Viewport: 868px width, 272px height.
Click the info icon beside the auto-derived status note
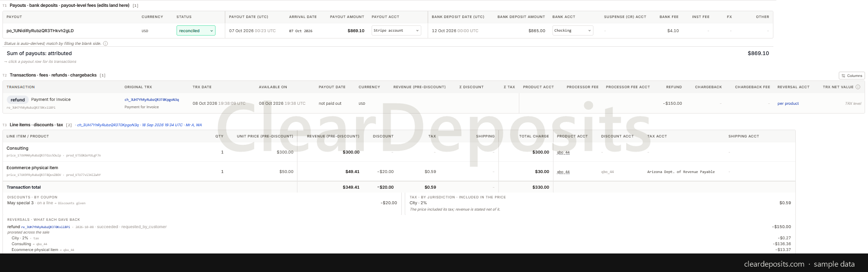[x=105, y=43]
